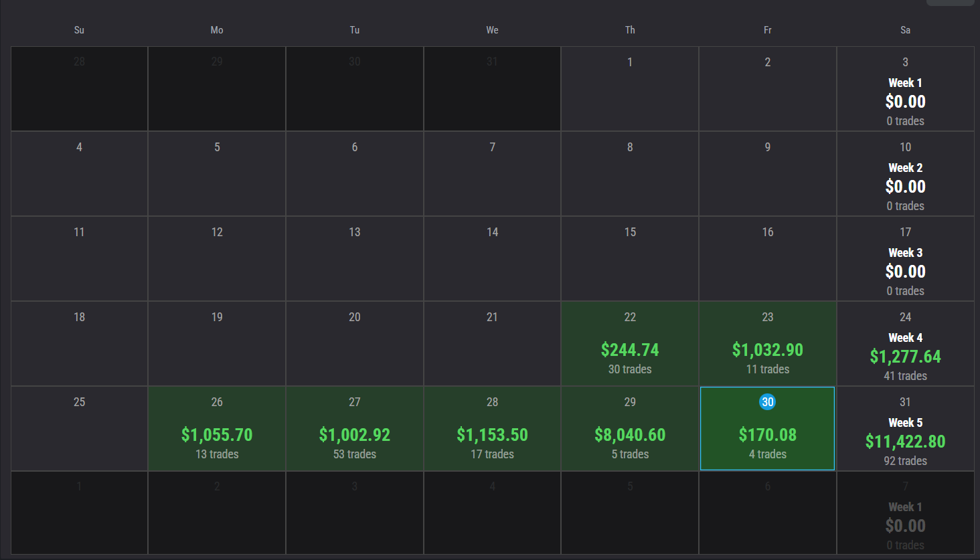Click the button at top right corner
The image size is (980, 560).
(951, 3)
